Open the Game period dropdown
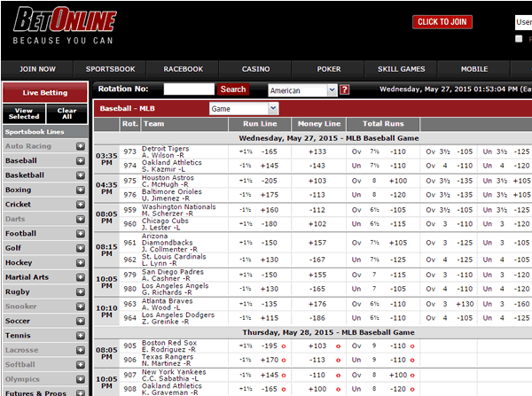Viewport: 532px width, 396px height. [x=244, y=108]
